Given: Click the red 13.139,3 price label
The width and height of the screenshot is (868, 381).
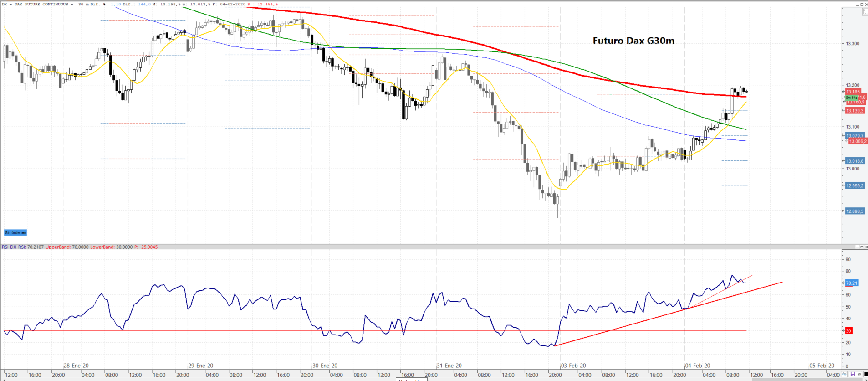Looking at the screenshot, I should click(x=855, y=111).
